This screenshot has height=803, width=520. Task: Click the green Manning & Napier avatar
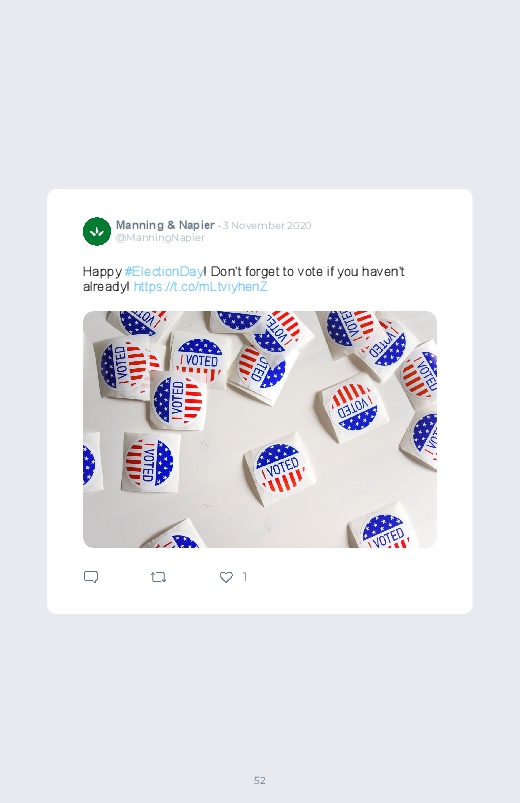(x=97, y=231)
